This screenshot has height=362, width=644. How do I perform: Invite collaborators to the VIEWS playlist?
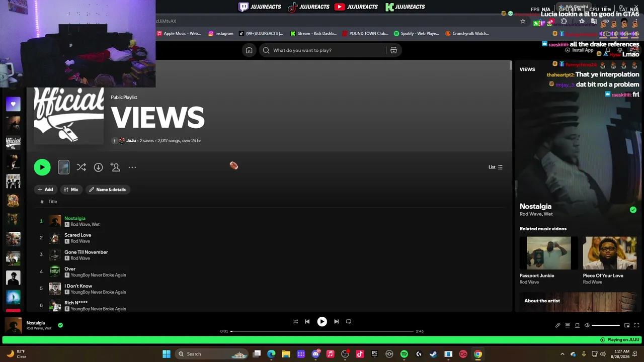coord(115,167)
